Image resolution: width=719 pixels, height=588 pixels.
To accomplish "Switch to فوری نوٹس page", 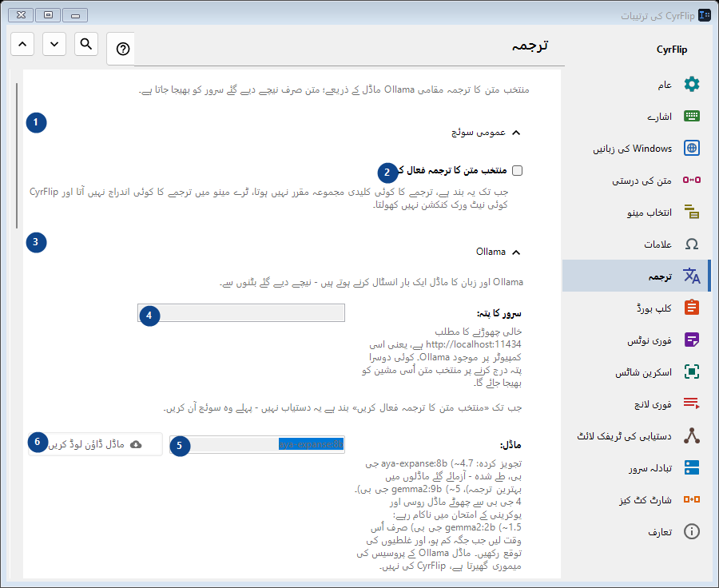I will point(636,340).
